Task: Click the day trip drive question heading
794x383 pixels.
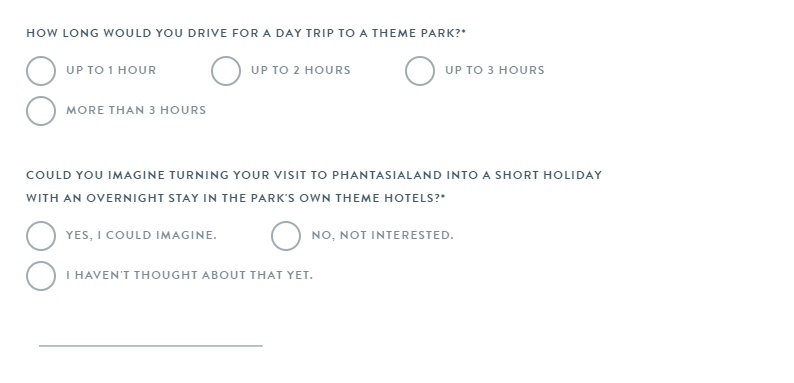Action: point(246,33)
